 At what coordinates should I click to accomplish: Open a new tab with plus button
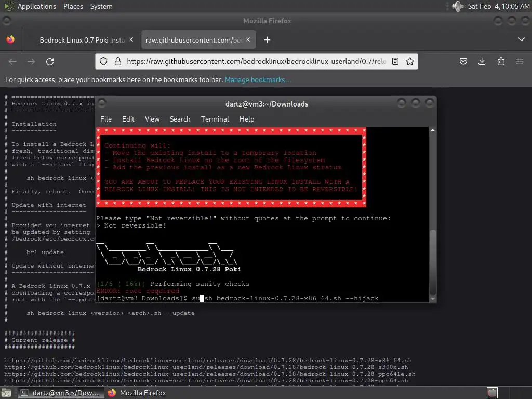click(x=268, y=40)
